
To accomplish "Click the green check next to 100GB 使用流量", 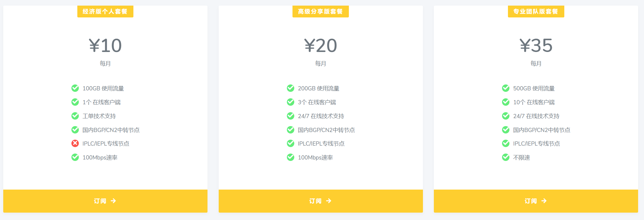I will [x=75, y=88].
